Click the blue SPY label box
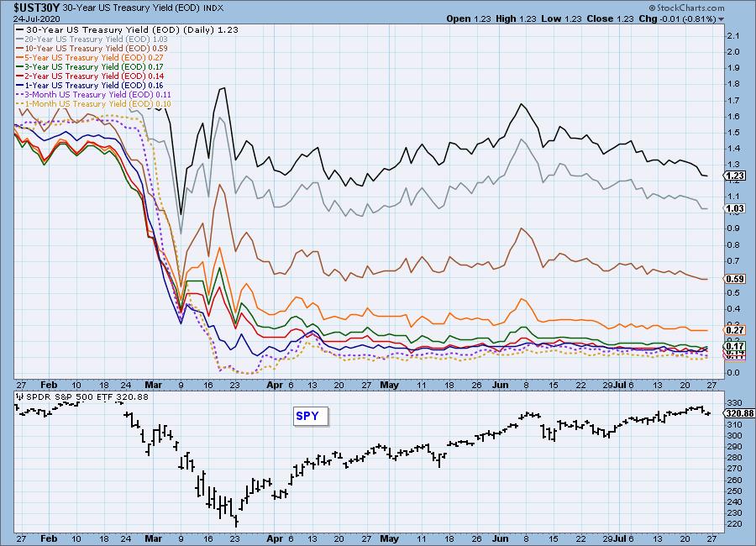 pyautogui.click(x=310, y=417)
